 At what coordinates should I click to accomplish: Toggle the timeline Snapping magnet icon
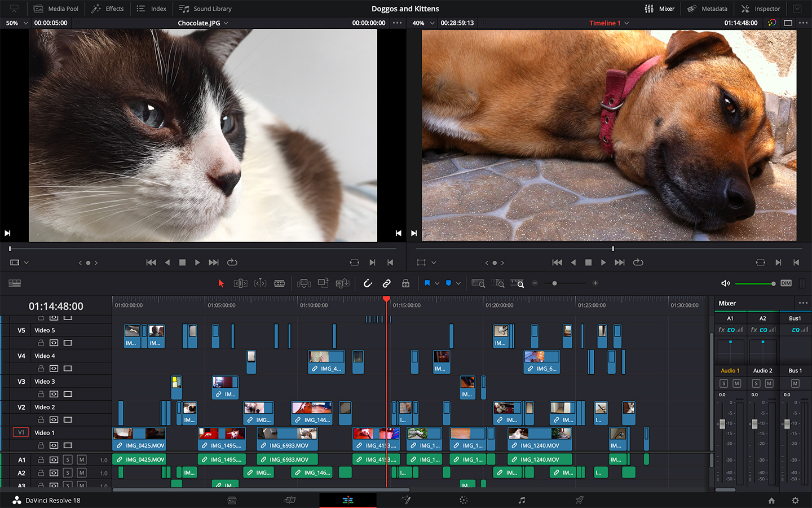pos(368,283)
